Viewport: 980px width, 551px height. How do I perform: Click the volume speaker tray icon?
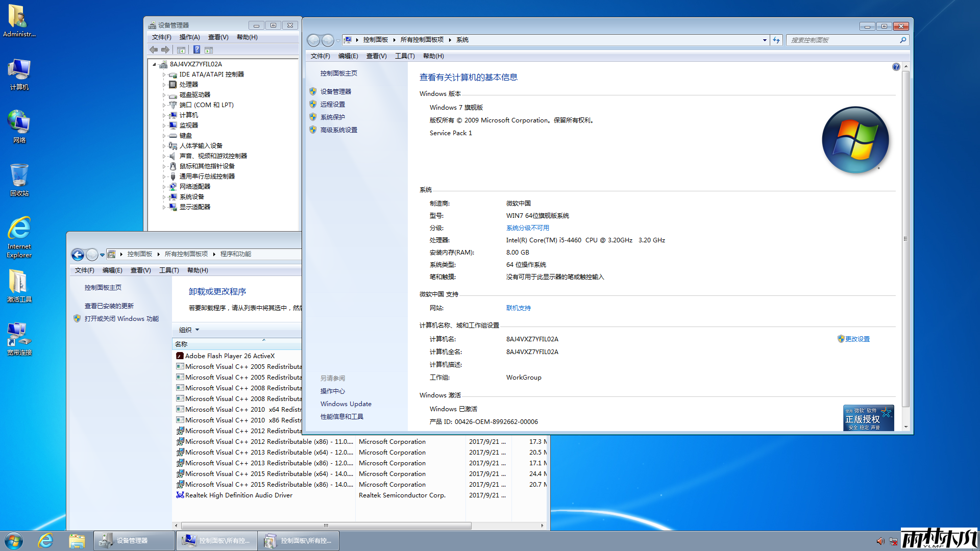tap(880, 541)
